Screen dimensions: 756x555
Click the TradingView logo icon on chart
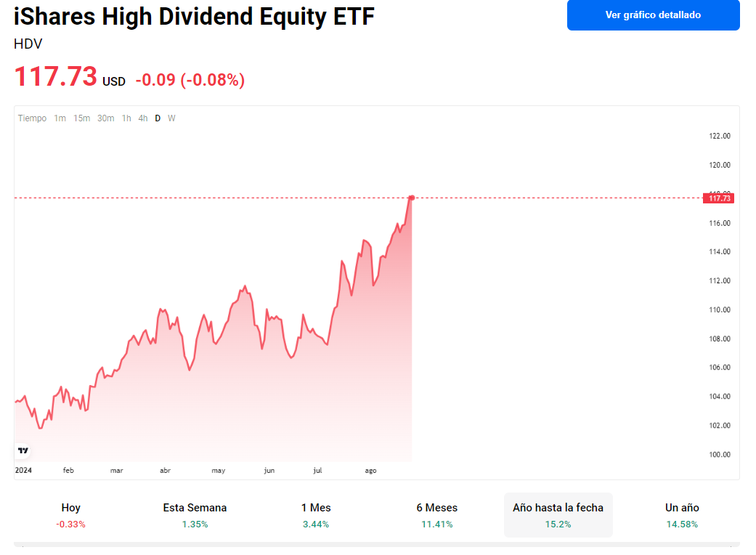[23, 450]
